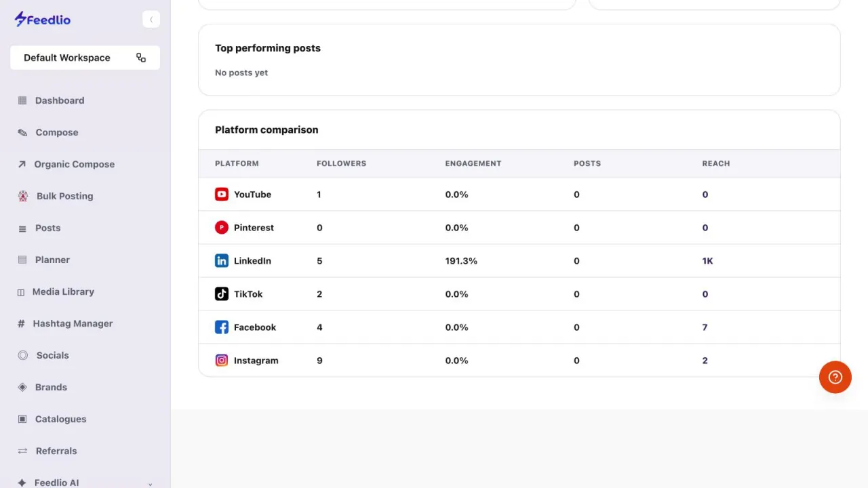
Task: Click LinkedIn's 191.3% engagement value
Action: pos(461,261)
